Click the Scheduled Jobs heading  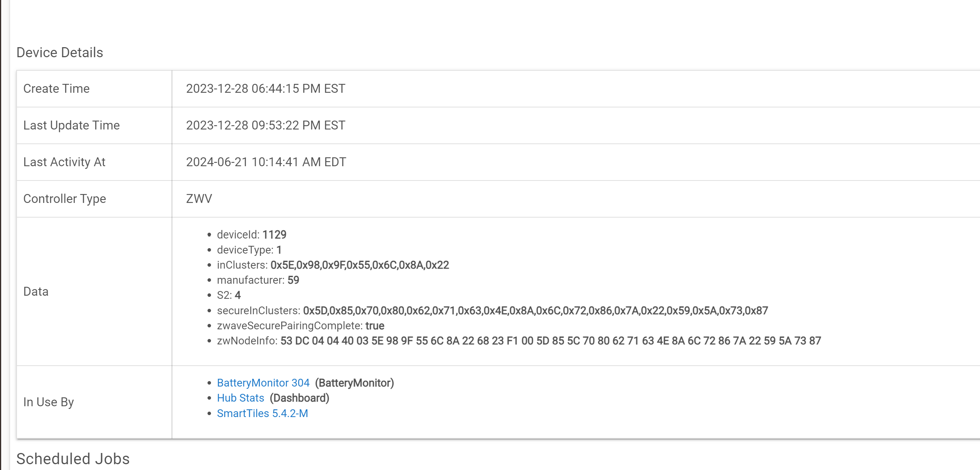pyautogui.click(x=73, y=459)
